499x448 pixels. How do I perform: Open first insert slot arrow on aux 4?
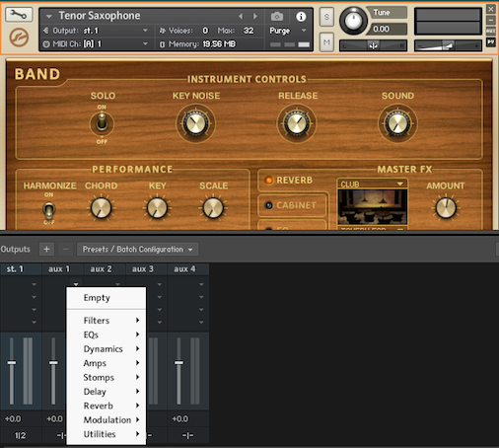pos(201,284)
